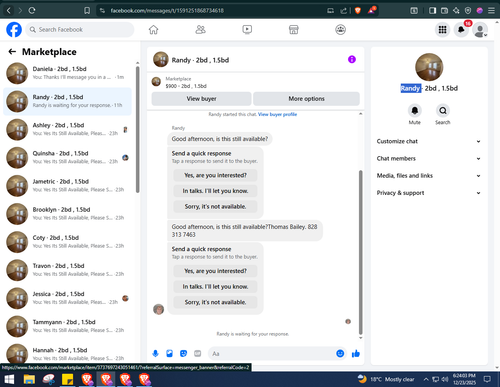Viewport: 500px width, 387px height.
Task: Open Coty conversation in chat list
Action: pyautogui.click(x=67, y=242)
